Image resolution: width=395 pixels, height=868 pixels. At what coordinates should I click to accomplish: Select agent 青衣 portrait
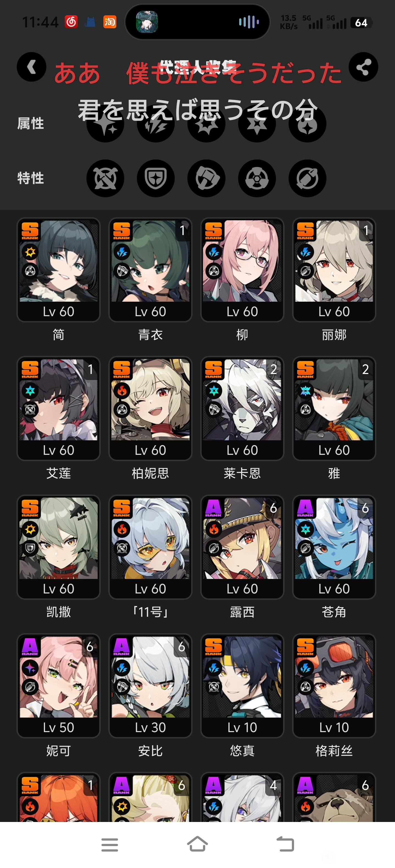(x=150, y=270)
